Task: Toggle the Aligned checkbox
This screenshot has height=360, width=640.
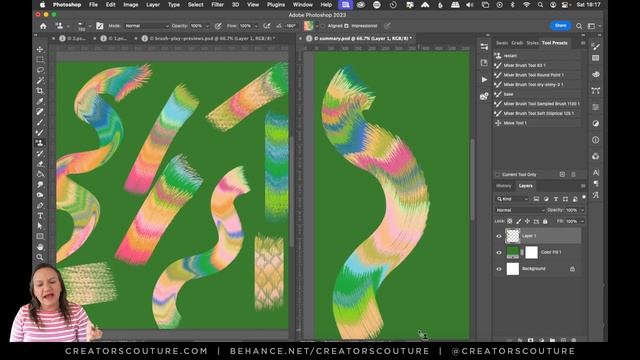Action: pyautogui.click(x=322, y=26)
